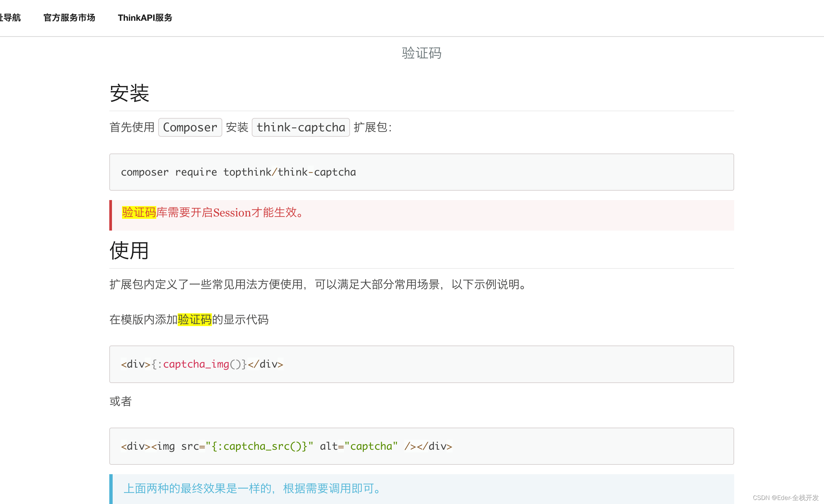Viewport: 824px width, 504px height.
Task: Click the think-captcha inline code label
Action: 301,127
